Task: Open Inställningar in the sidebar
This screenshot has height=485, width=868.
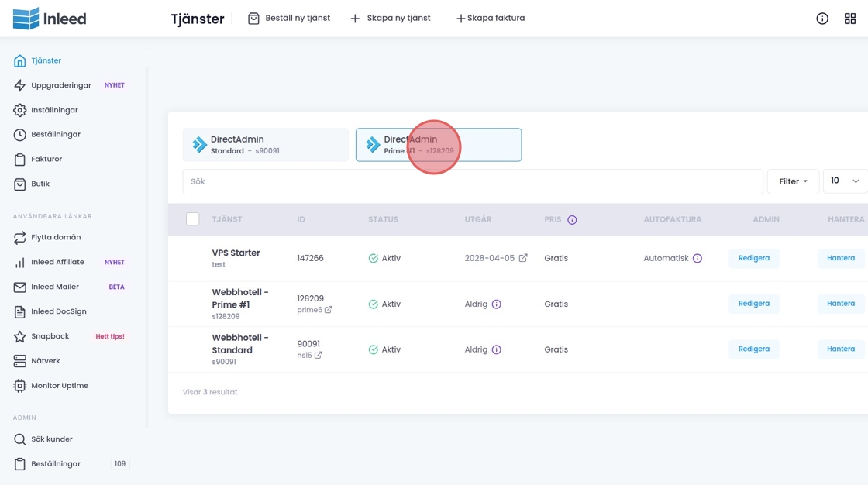Action: coord(54,110)
